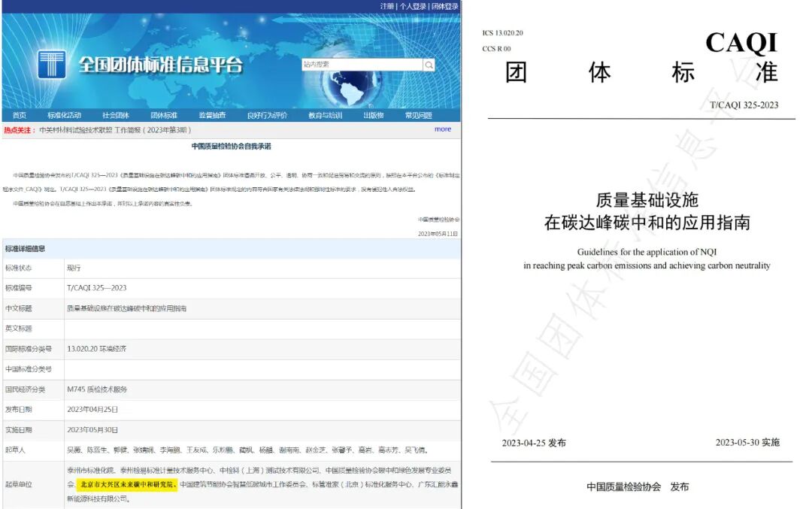The width and height of the screenshot is (812, 509).
Task: Select the 良好行为评价 nav item
Action: (x=266, y=115)
